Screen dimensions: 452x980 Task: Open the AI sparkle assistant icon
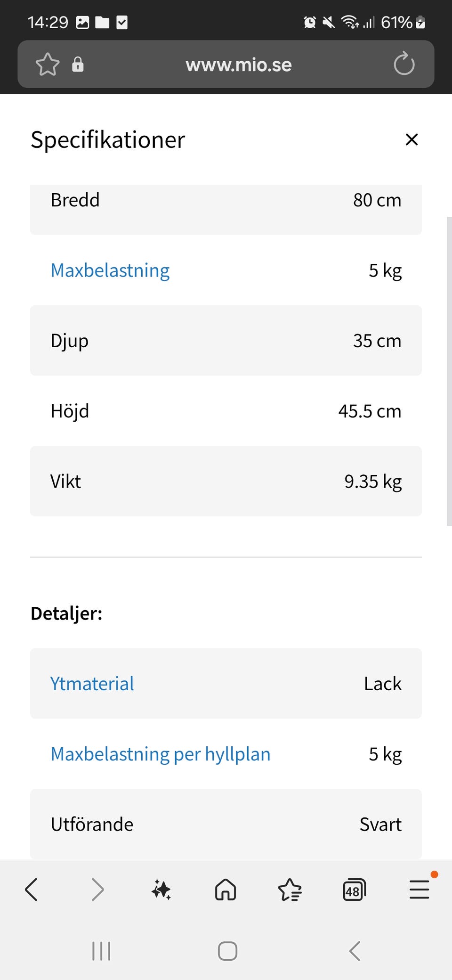(x=161, y=890)
